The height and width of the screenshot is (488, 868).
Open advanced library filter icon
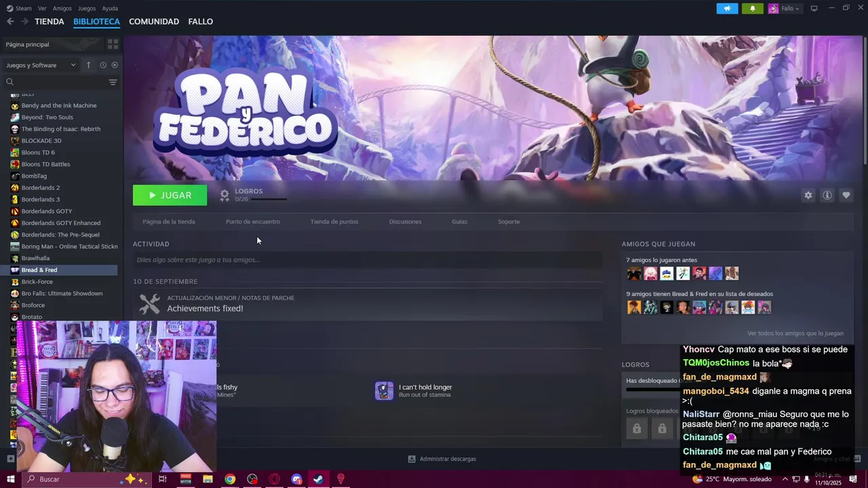click(x=113, y=82)
